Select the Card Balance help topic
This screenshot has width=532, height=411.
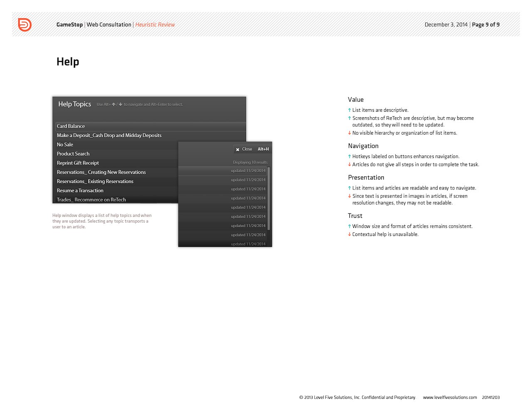point(151,126)
